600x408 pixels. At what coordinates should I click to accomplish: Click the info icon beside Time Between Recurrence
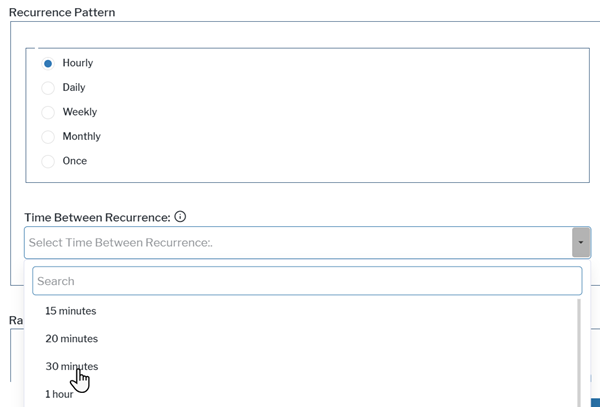[180, 217]
